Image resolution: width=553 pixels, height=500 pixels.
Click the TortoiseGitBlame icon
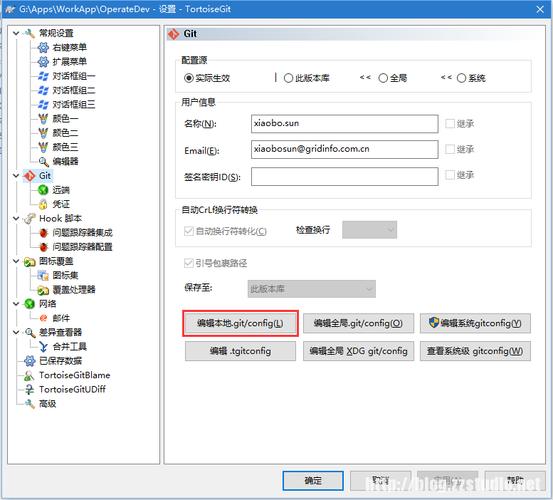(x=30, y=375)
